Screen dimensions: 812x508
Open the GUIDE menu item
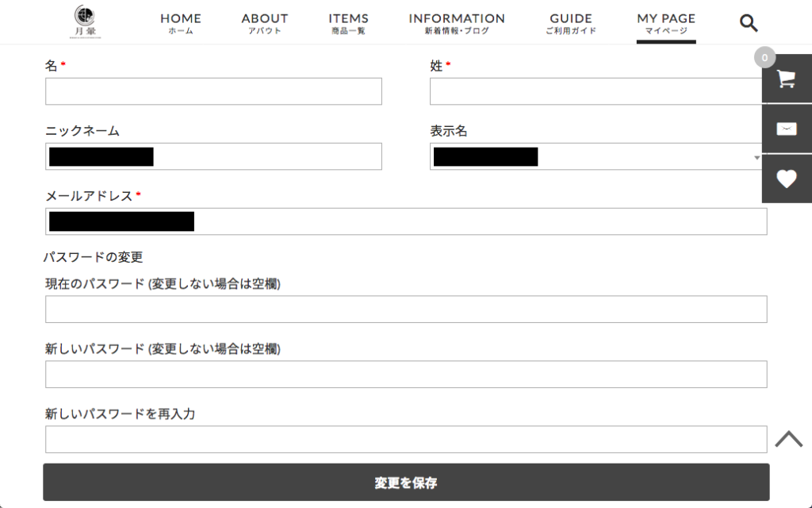pos(571,23)
